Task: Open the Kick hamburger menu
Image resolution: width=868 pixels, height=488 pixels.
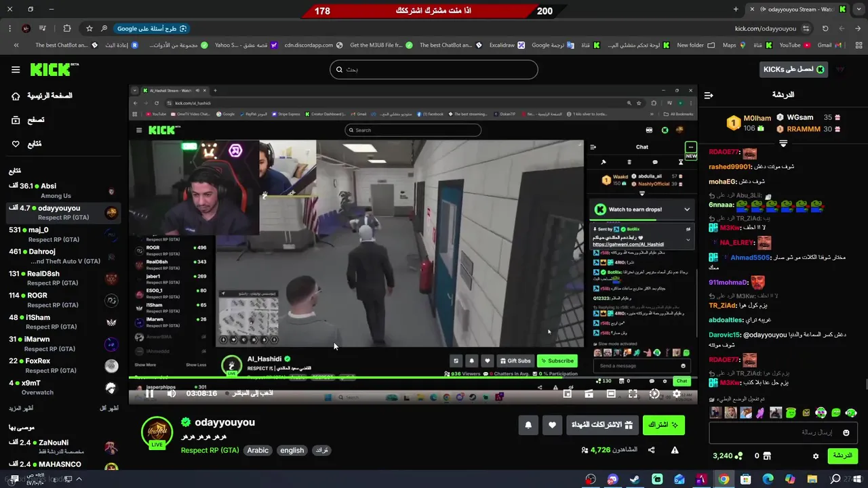Action: click(x=16, y=69)
